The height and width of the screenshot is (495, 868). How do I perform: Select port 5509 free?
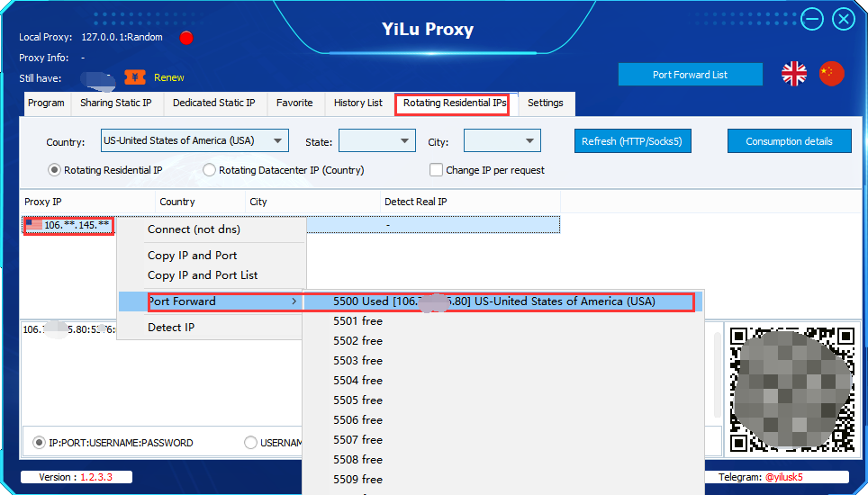tap(502, 480)
